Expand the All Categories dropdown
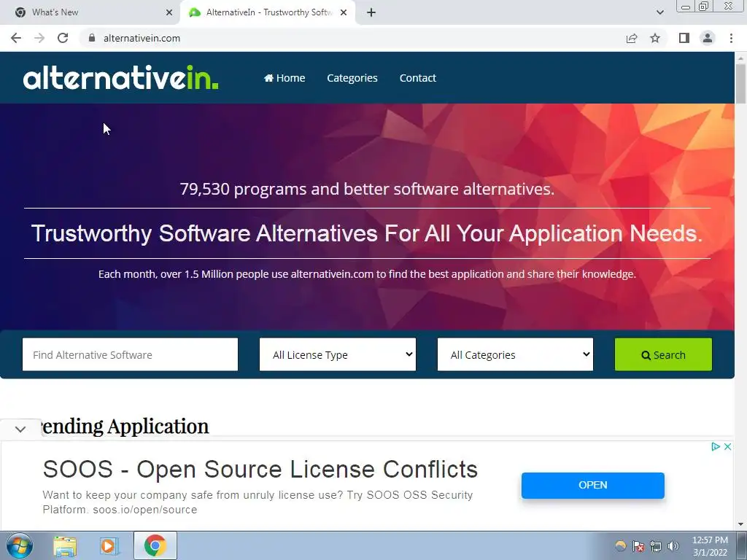747x560 pixels. tap(516, 354)
